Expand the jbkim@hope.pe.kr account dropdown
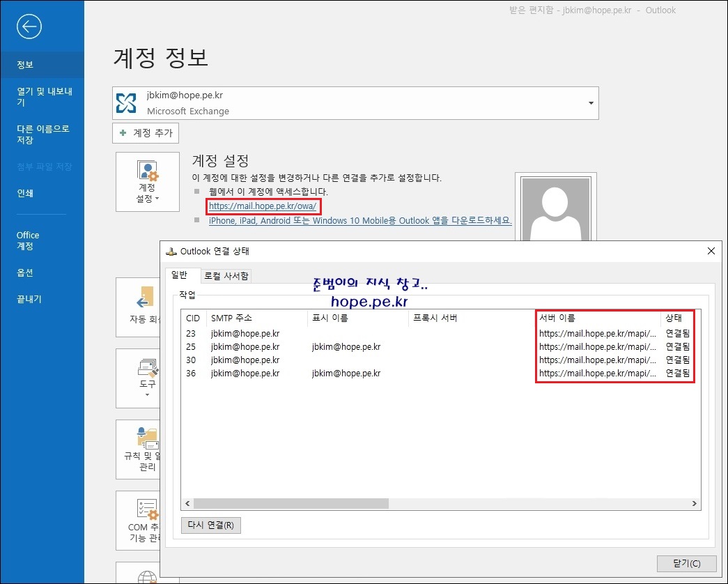The height and width of the screenshot is (584, 728). coord(591,103)
